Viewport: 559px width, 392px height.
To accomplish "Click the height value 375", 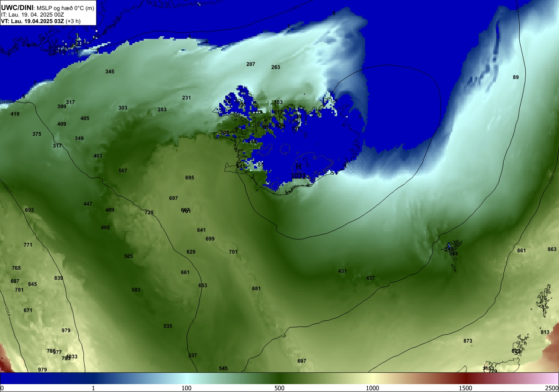I will (x=37, y=134).
